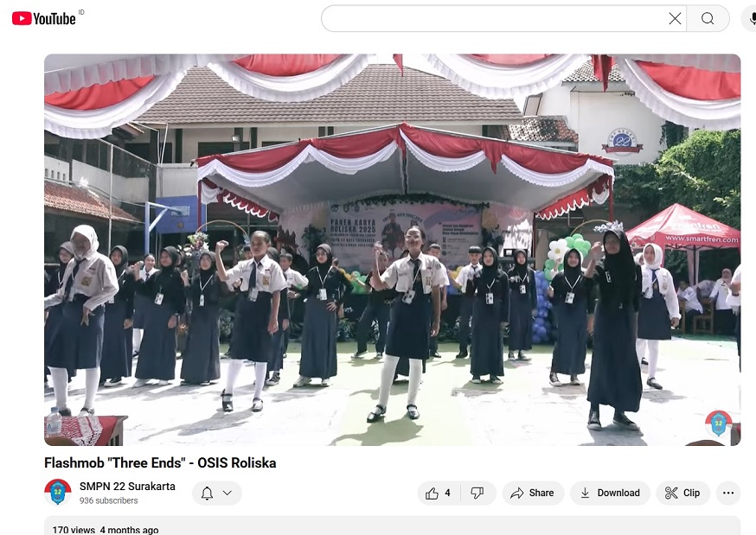This screenshot has width=756, height=535.
Task: Expand the chevron beside the notification bell
Action: [x=227, y=494]
